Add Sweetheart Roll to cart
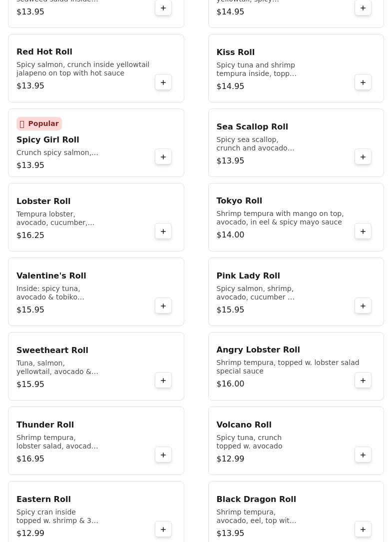Viewport: 392px width, 542px height. point(163,380)
